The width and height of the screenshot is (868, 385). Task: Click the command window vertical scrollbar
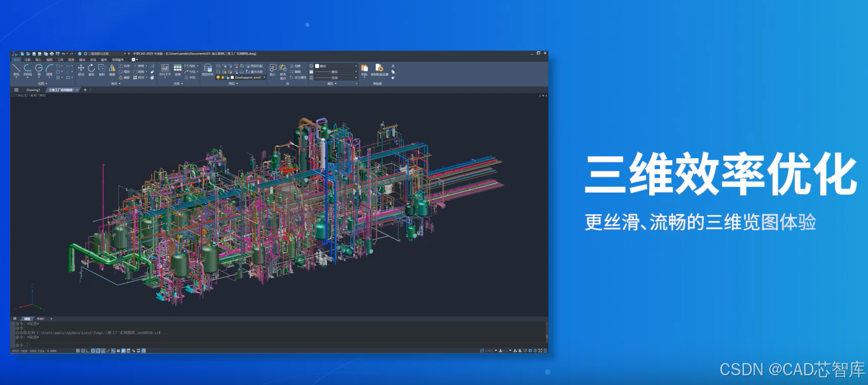[547, 332]
